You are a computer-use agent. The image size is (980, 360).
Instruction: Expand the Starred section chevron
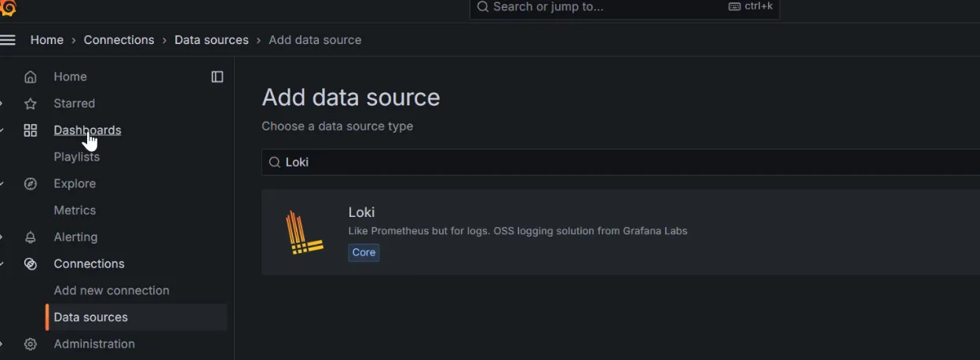[2, 104]
